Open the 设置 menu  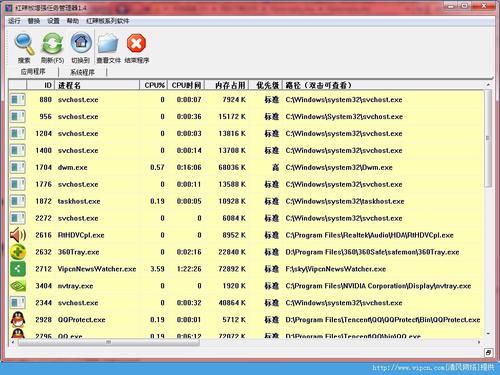coord(53,21)
